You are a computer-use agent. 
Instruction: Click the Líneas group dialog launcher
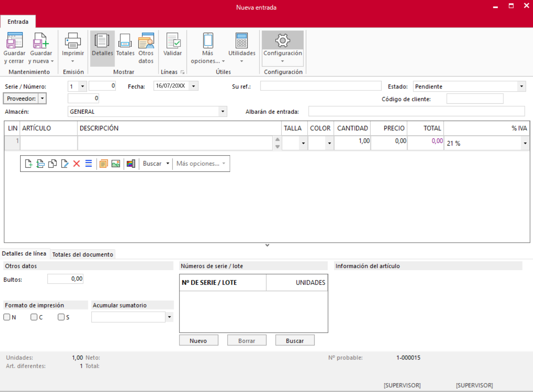182,72
